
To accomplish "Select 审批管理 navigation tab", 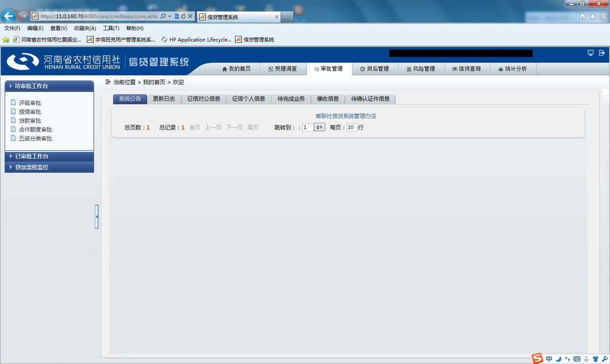I will coord(329,69).
